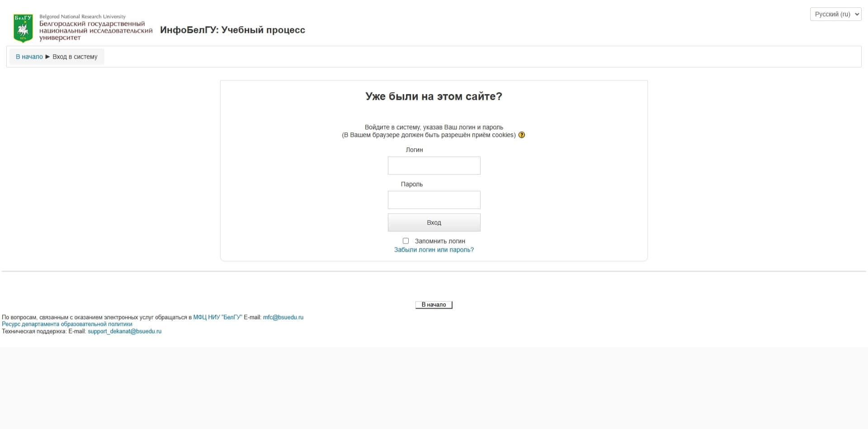Click the mfc@bsuedu.ru email link

pyautogui.click(x=283, y=317)
